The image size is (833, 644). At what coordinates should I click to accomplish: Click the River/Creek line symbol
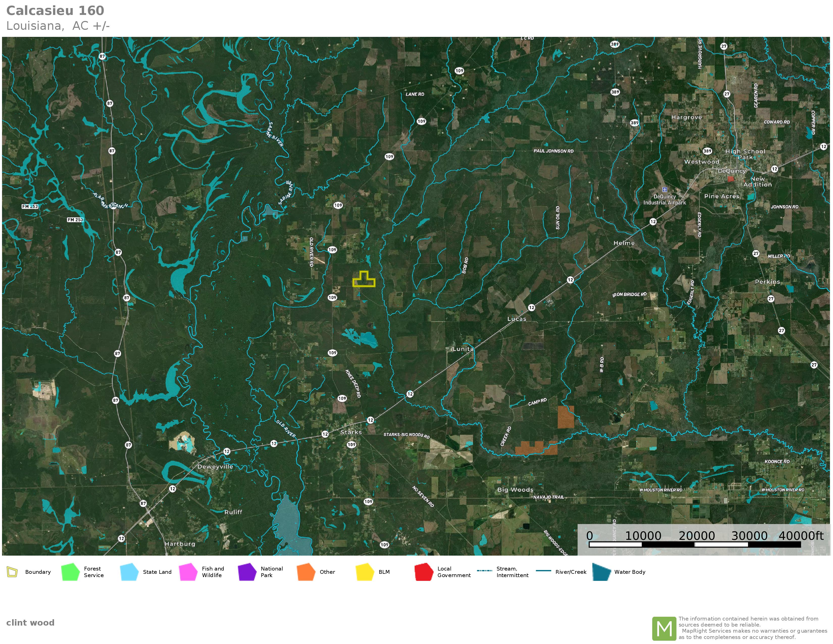[543, 571]
